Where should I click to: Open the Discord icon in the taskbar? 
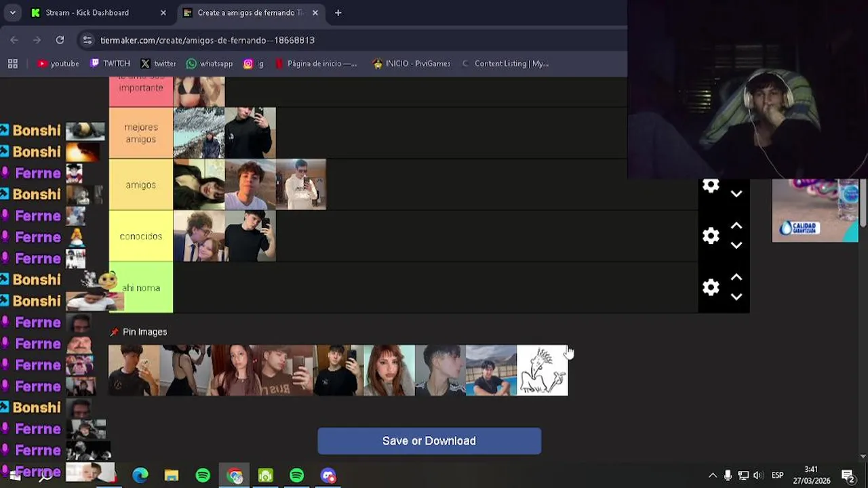[x=328, y=475]
